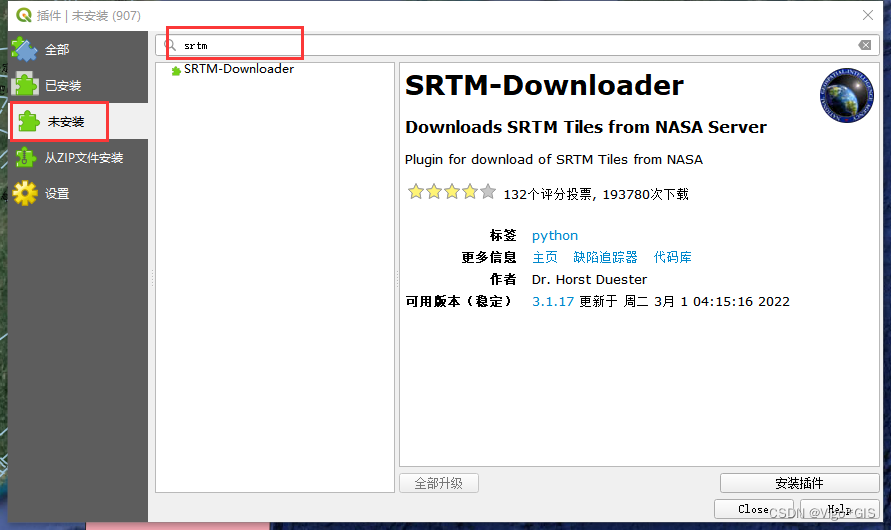
Task: Select the 未安装 (Not installed) tab
Action: pos(78,121)
